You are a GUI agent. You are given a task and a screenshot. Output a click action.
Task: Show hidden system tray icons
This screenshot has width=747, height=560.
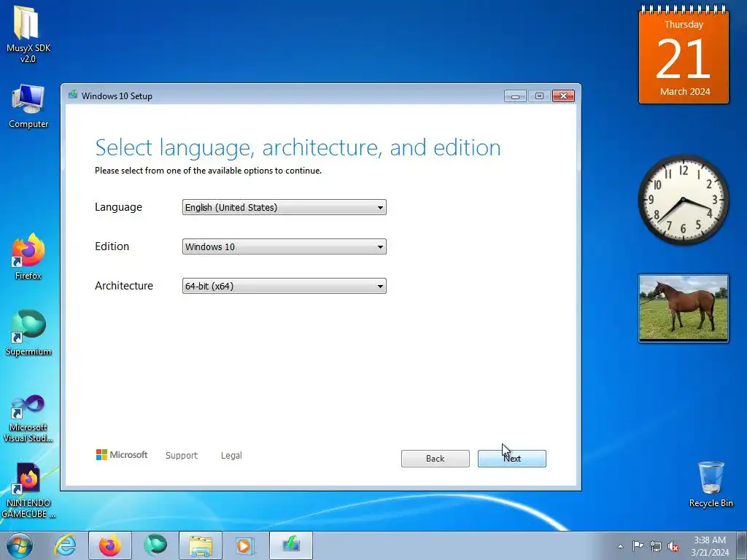pyautogui.click(x=620, y=546)
